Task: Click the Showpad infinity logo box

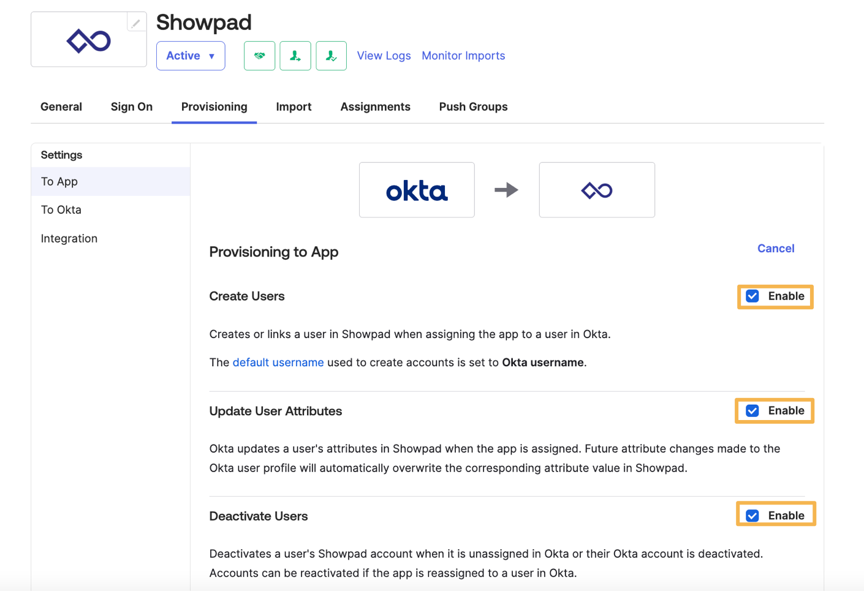Action: click(597, 190)
